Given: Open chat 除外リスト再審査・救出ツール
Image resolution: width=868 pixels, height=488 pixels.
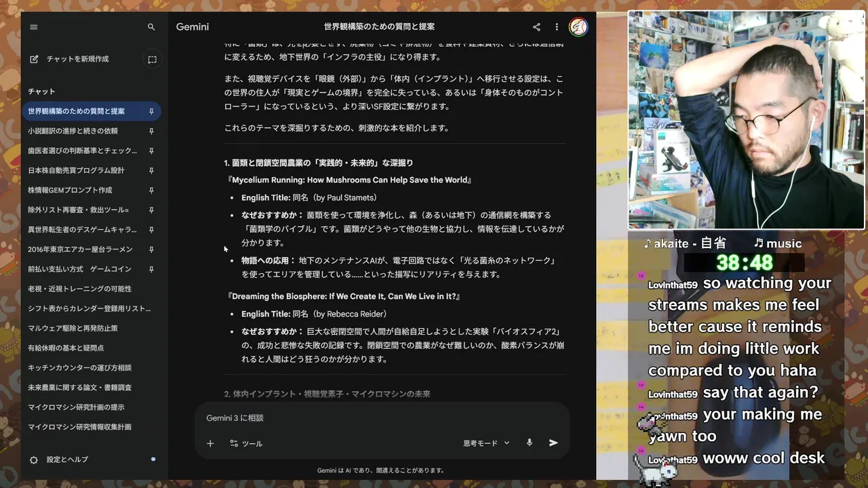Looking at the screenshot, I should [x=92, y=210].
